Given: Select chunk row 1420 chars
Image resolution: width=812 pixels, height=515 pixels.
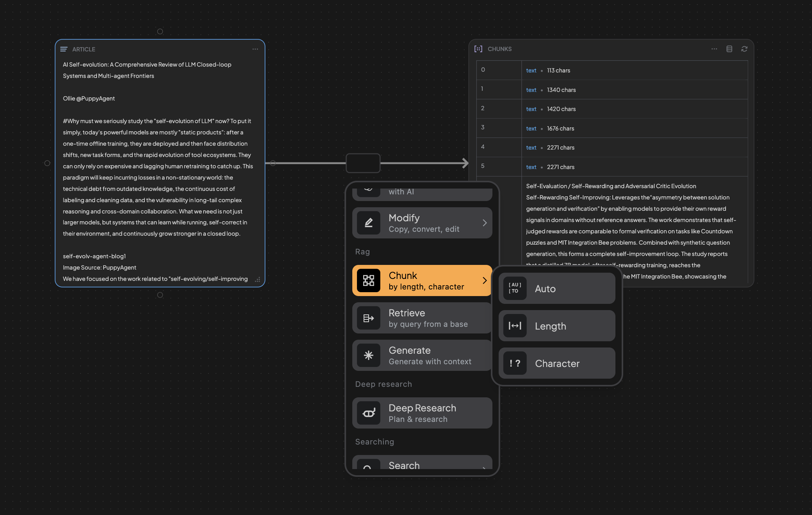Looking at the screenshot, I should click(612, 109).
